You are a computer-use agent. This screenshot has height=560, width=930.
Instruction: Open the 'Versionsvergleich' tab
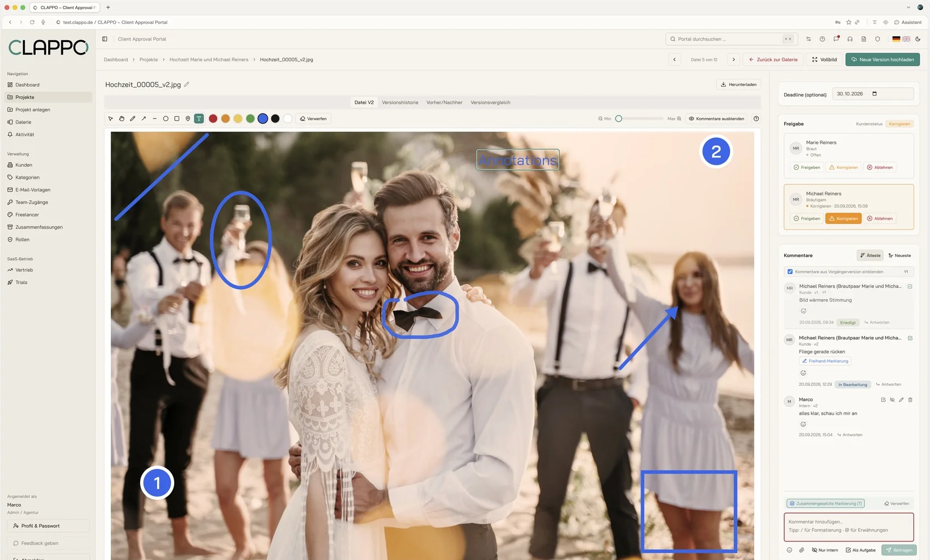click(x=490, y=103)
